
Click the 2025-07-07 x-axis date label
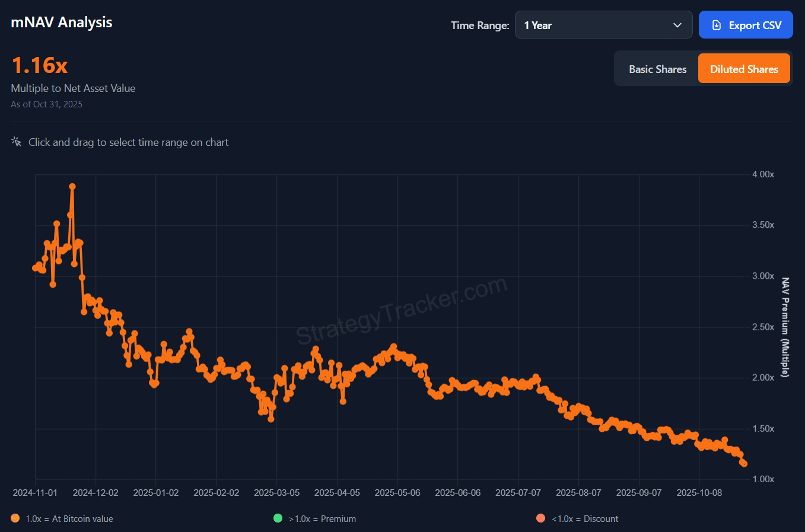(x=518, y=493)
